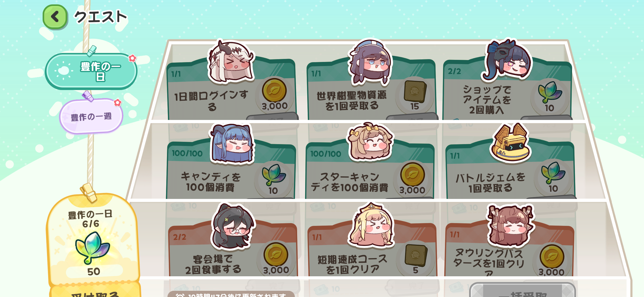Click the rainbow leaf reward on ショップ purchase quest
The image size is (644, 297).
coord(550,92)
